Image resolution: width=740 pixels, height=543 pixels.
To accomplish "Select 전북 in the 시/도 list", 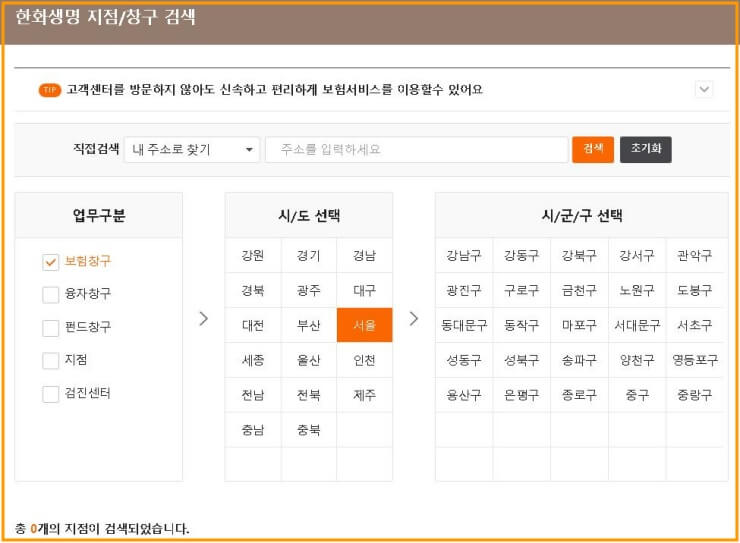I will click(x=309, y=395).
